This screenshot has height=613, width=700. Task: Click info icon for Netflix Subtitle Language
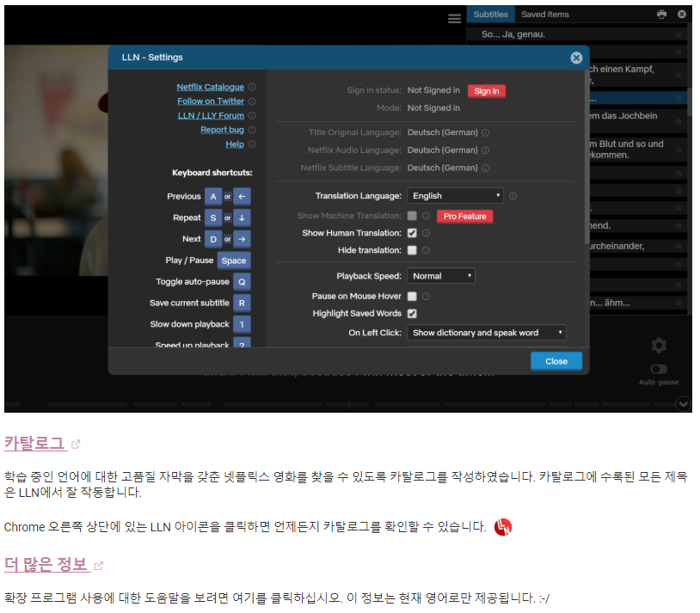point(485,168)
